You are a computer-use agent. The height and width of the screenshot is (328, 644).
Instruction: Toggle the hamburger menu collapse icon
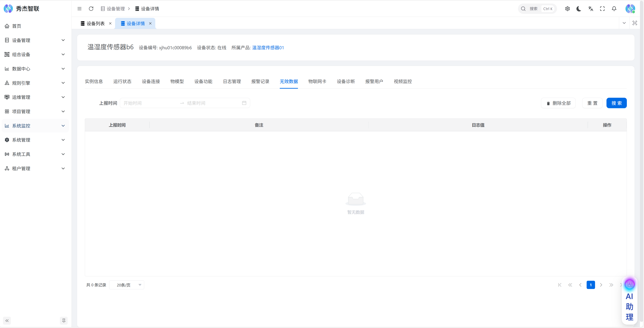coord(80,9)
